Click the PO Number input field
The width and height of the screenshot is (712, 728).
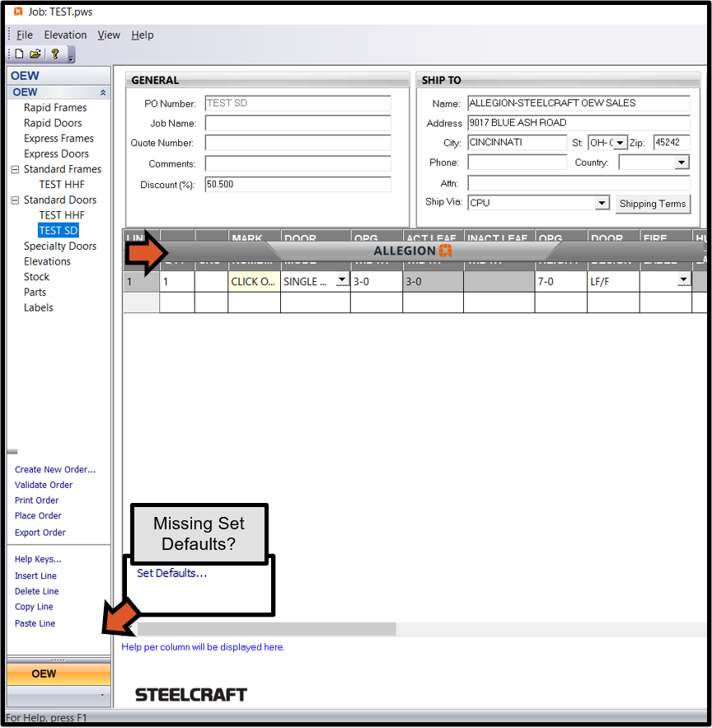pyautogui.click(x=298, y=103)
